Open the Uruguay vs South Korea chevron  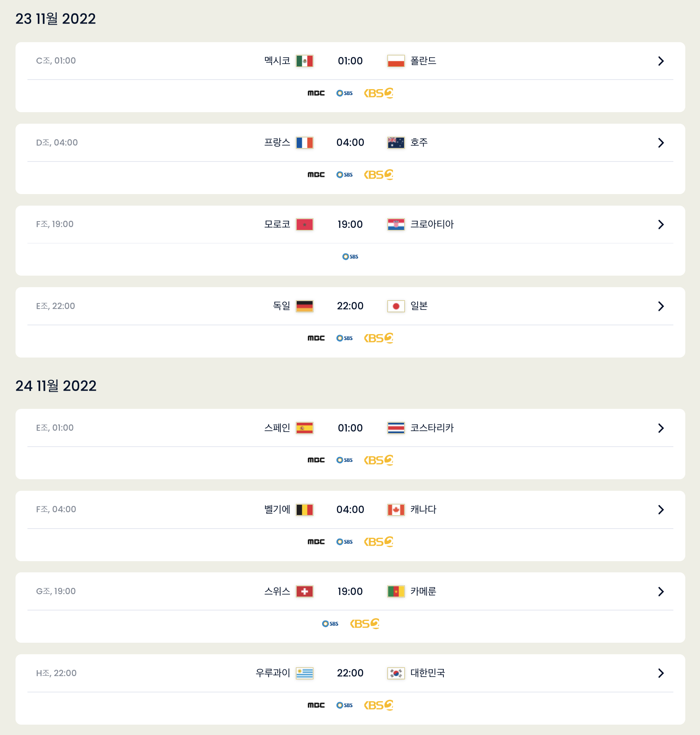click(x=661, y=673)
